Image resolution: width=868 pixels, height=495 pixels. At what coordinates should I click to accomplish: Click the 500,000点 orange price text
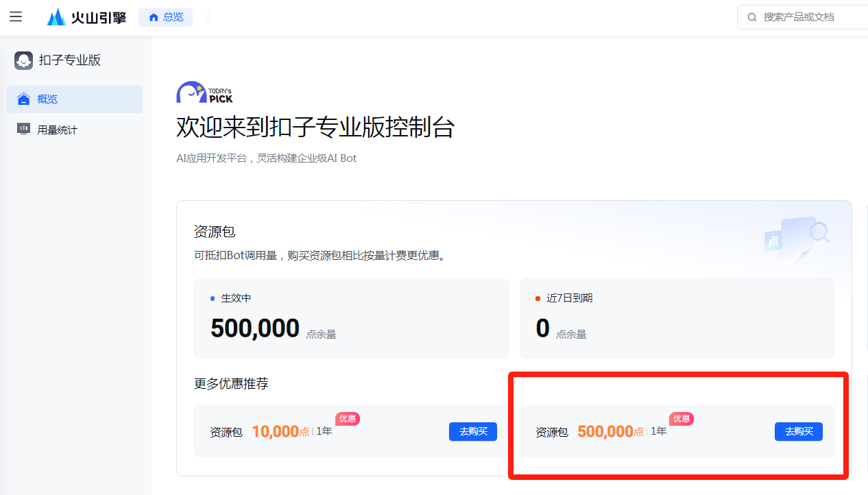(610, 432)
